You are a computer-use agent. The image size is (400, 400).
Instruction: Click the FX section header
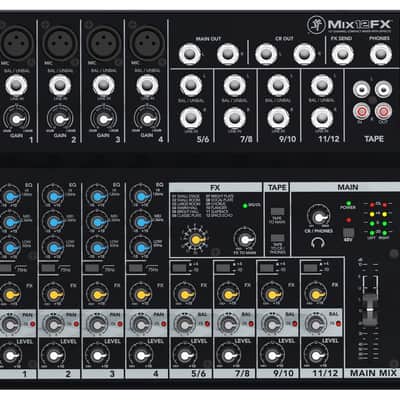[x=215, y=187]
